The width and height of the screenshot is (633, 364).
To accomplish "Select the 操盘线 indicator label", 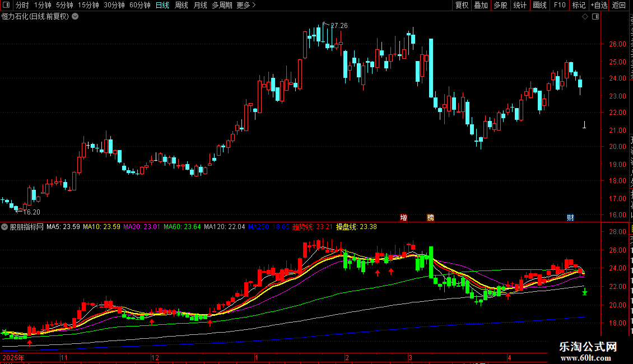I will point(356,227).
